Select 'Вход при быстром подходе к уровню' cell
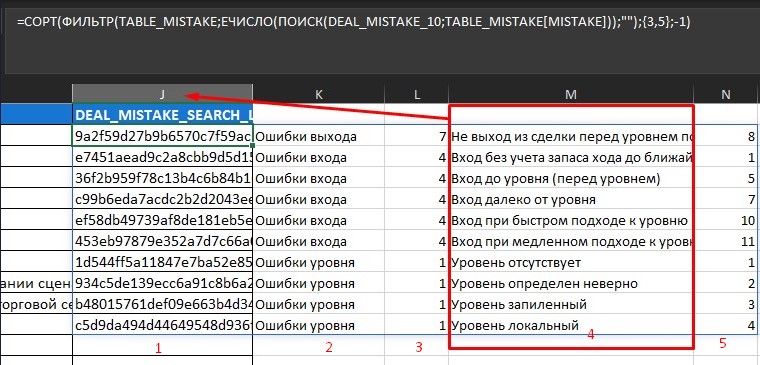Viewport: 760px width, 365px height. tap(571, 221)
